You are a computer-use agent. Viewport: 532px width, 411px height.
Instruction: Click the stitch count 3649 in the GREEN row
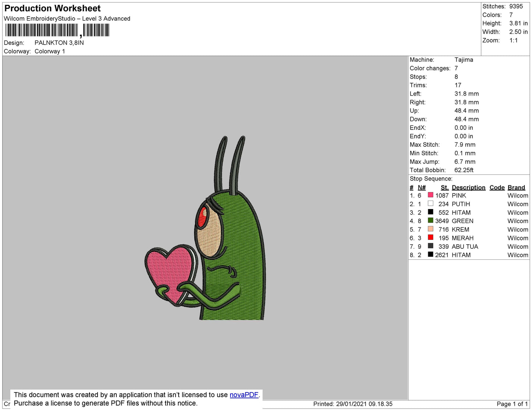click(442, 221)
